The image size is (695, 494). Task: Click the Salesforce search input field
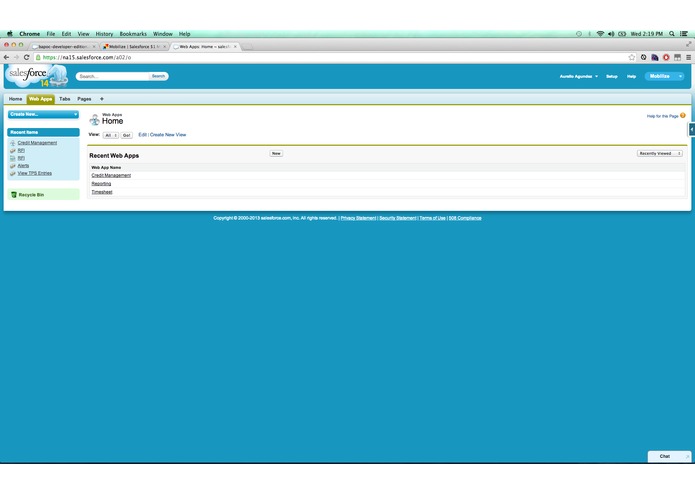coord(113,76)
